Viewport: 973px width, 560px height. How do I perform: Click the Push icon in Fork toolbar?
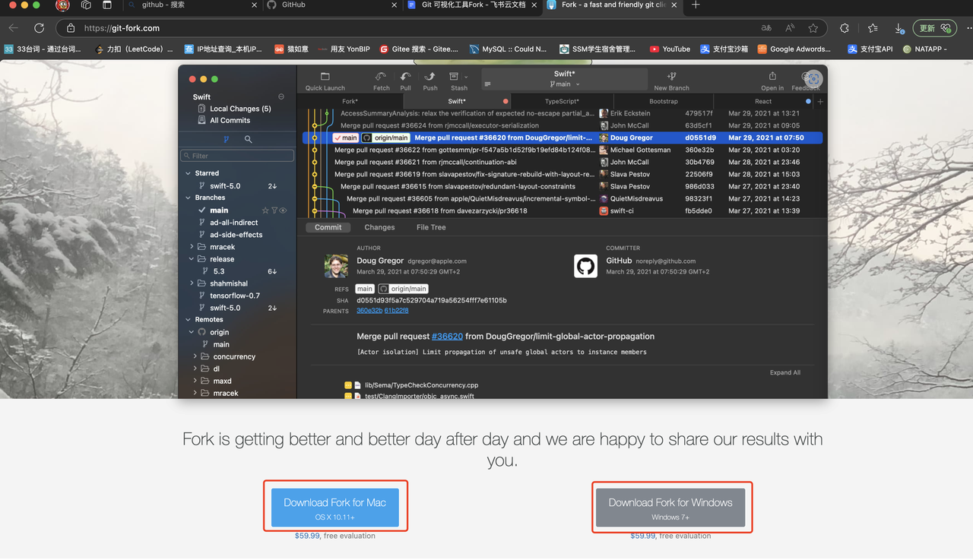point(429,77)
